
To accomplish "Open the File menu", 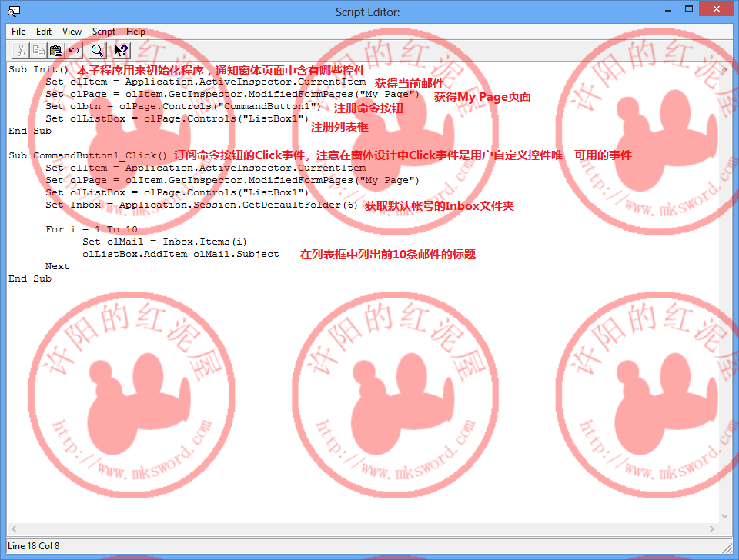I will coord(18,32).
